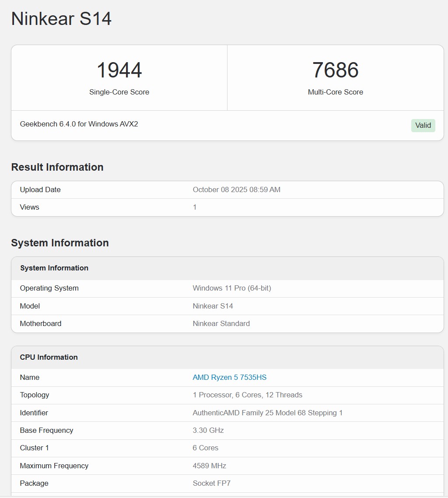Viewport: 448px width, 498px height.
Task: Click the green Valid badge
Action: [423, 126]
